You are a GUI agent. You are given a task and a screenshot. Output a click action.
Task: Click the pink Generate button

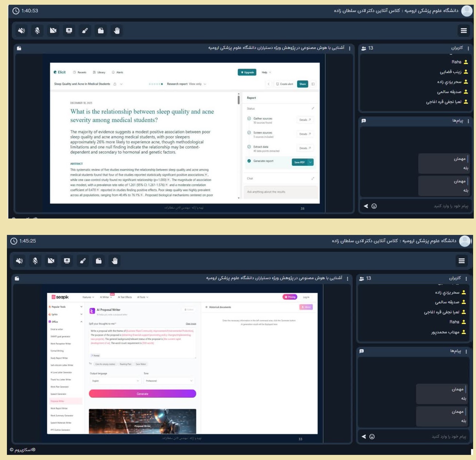pos(142,394)
